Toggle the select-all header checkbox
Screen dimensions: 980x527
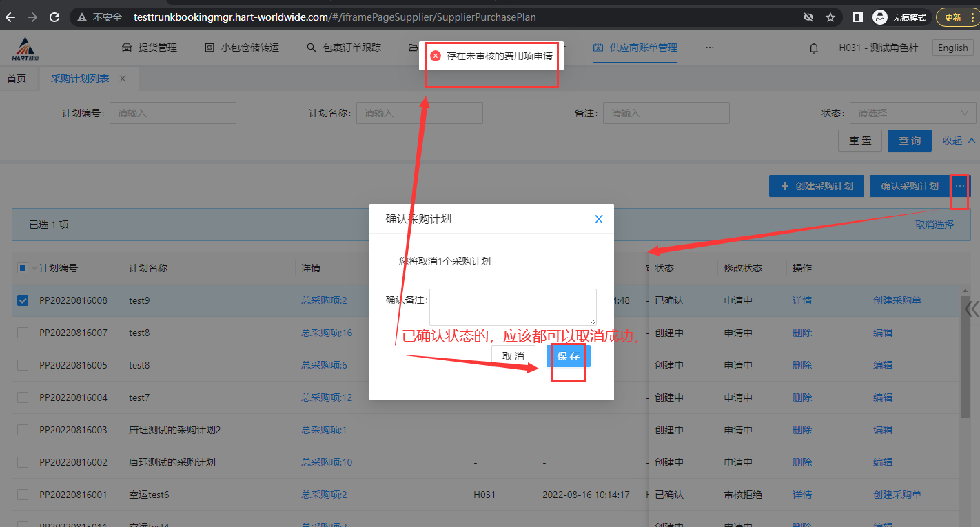pos(23,268)
